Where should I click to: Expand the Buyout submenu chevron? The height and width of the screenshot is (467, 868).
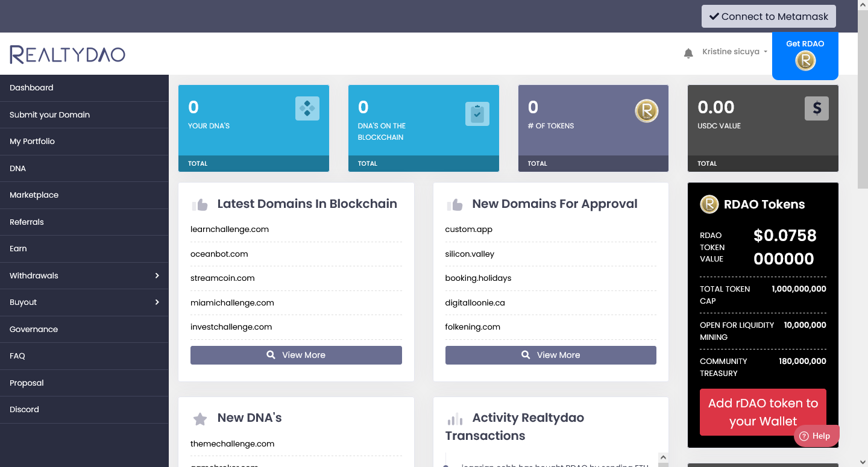point(157,302)
